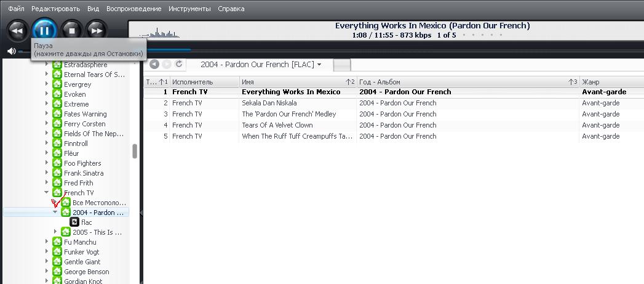This screenshot has width=644, height=284.
Task: Open the Вид menu
Action: tap(93, 9)
